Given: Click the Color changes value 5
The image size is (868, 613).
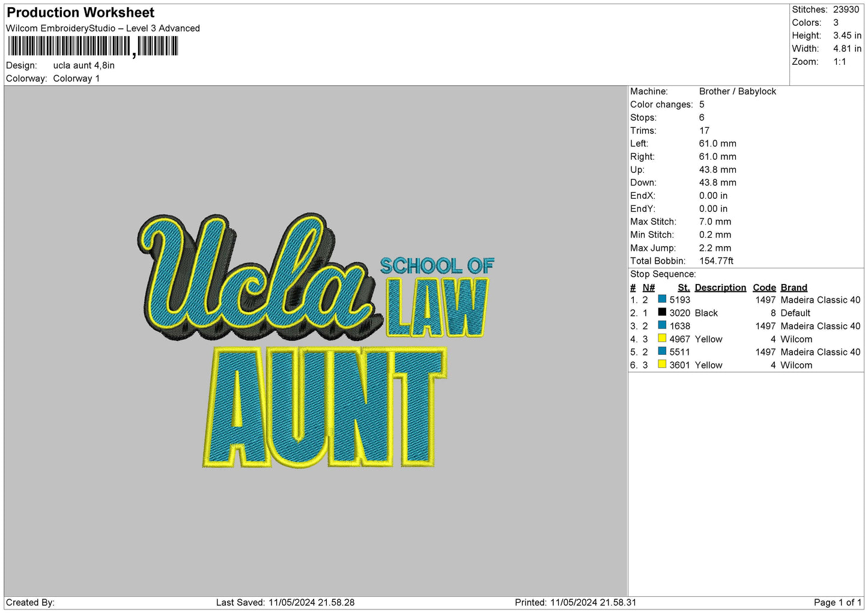Looking at the screenshot, I should coord(702,104).
